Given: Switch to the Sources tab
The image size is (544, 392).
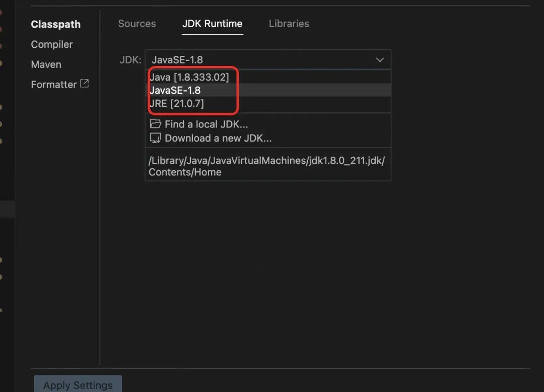Looking at the screenshot, I should click(137, 24).
